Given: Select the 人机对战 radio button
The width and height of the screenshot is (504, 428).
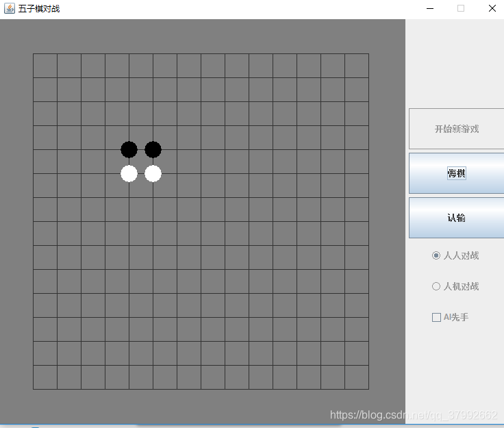Looking at the screenshot, I should click(455, 286).
